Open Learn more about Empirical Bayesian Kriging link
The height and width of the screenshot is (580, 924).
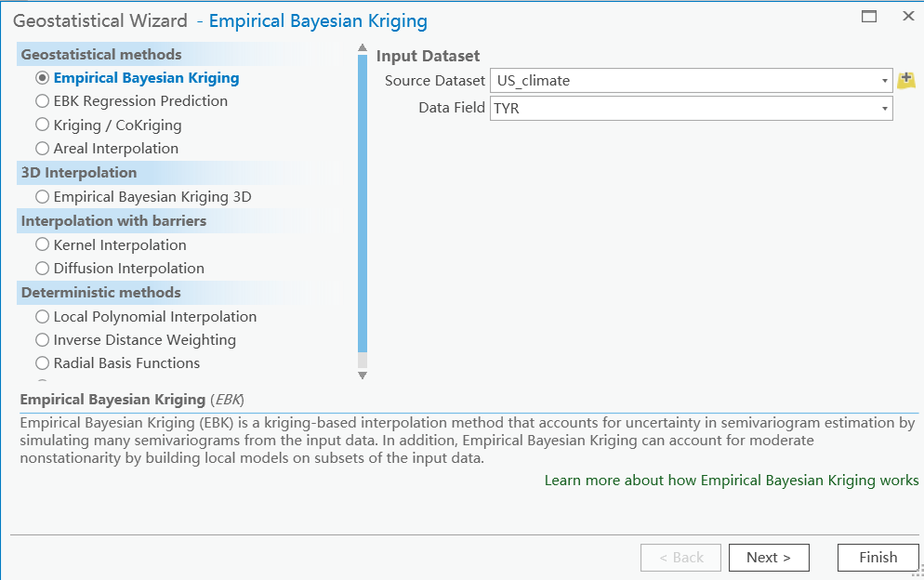point(731,481)
